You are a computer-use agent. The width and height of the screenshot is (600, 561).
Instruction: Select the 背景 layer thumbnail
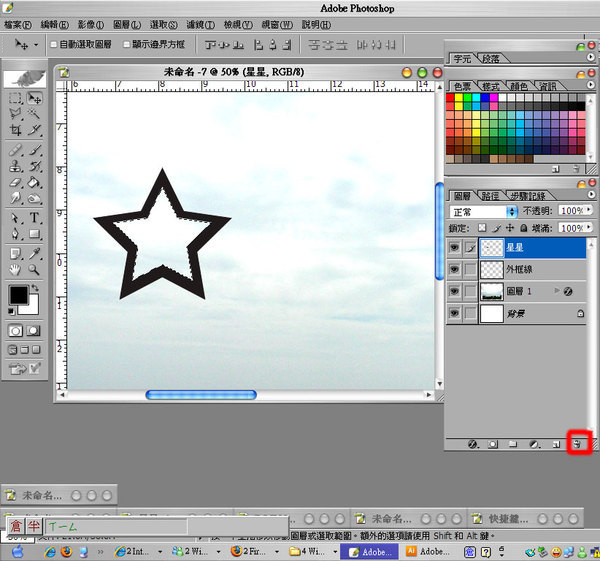coord(492,314)
